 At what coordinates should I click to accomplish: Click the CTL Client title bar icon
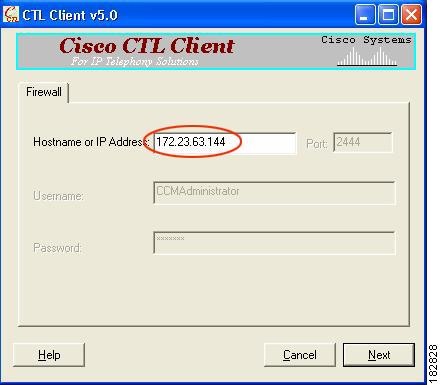(x=11, y=15)
